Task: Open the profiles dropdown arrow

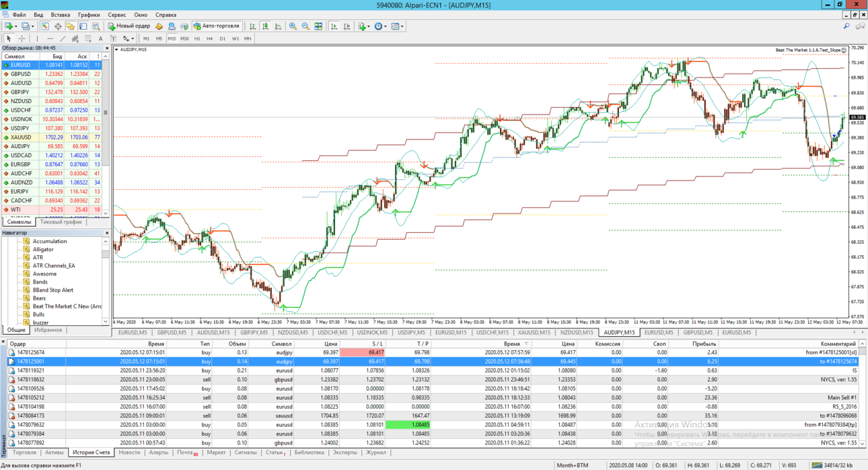Action: click(33, 26)
